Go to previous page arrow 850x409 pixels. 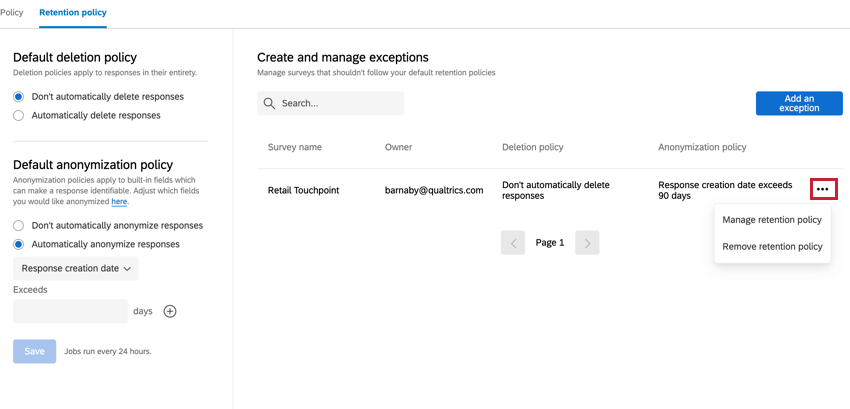pos(513,243)
